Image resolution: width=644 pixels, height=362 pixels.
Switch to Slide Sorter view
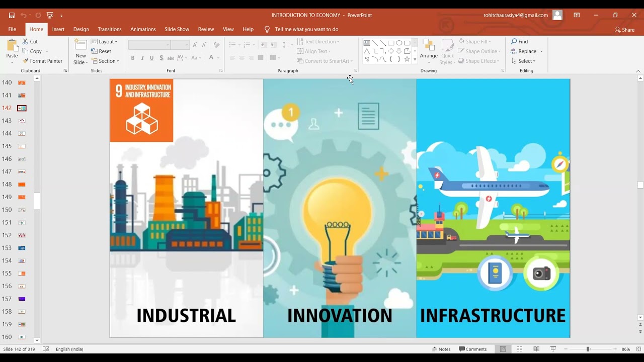click(x=519, y=349)
